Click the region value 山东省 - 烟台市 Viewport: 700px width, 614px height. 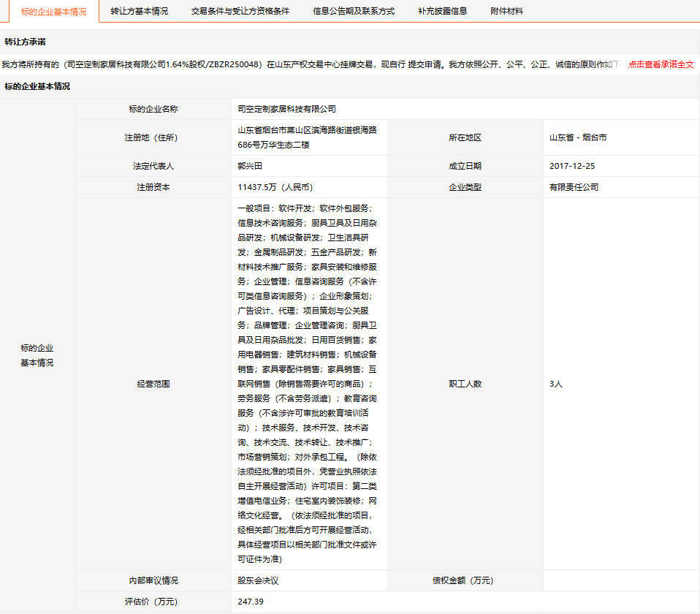pos(578,137)
